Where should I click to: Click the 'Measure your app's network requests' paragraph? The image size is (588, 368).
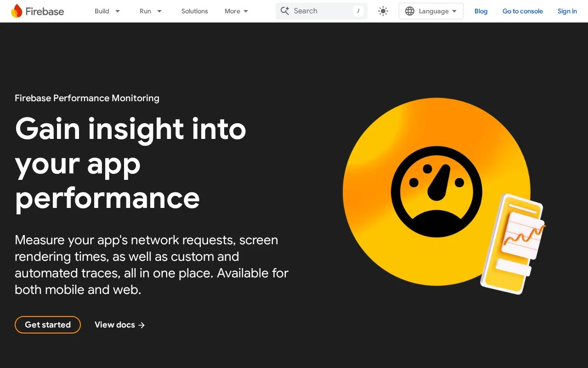coord(152,264)
